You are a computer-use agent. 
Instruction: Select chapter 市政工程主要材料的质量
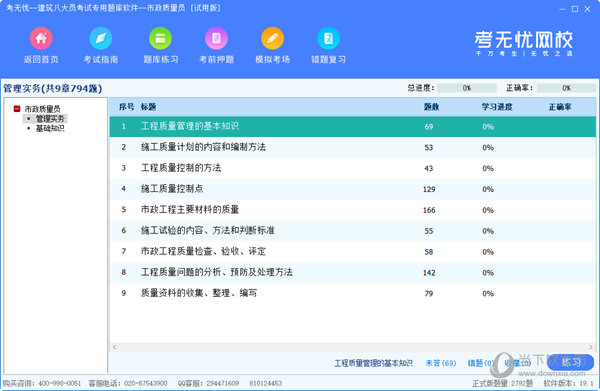[x=352, y=210]
